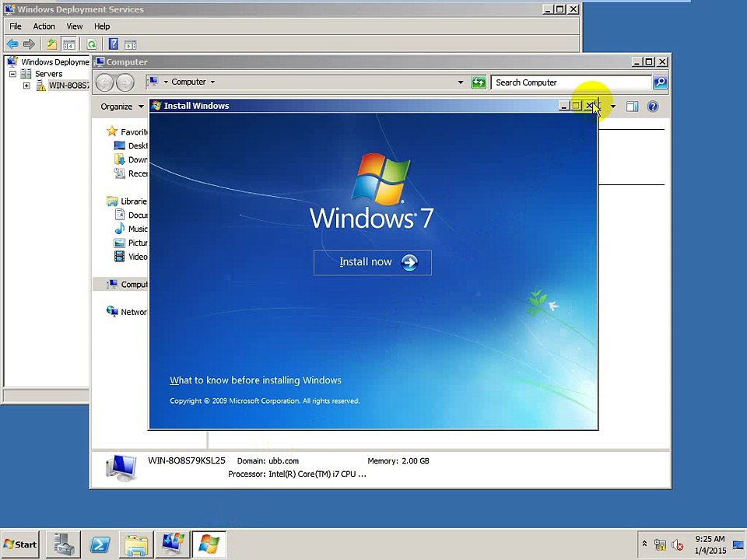The height and width of the screenshot is (560, 747).
Task: Open Action menu in Windows Deployment Services
Action: tap(44, 26)
